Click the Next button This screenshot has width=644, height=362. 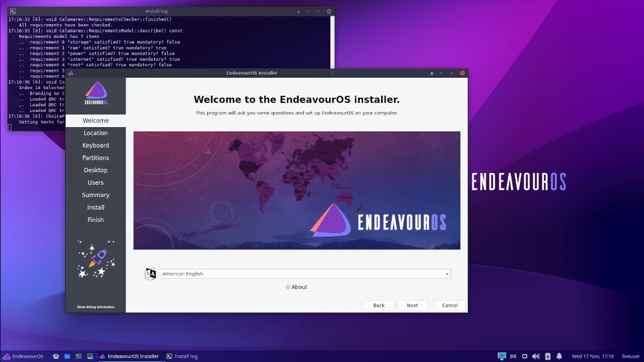tap(412, 305)
